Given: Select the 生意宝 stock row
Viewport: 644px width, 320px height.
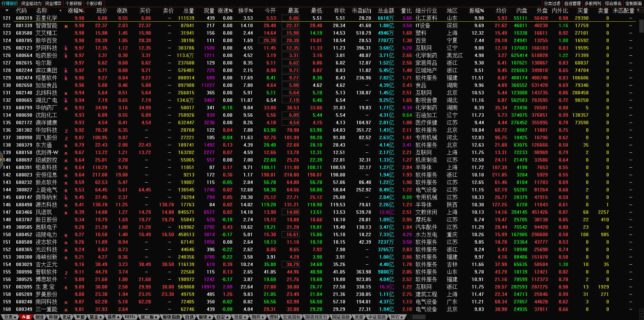Looking at the screenshot, I should [47, 287].
